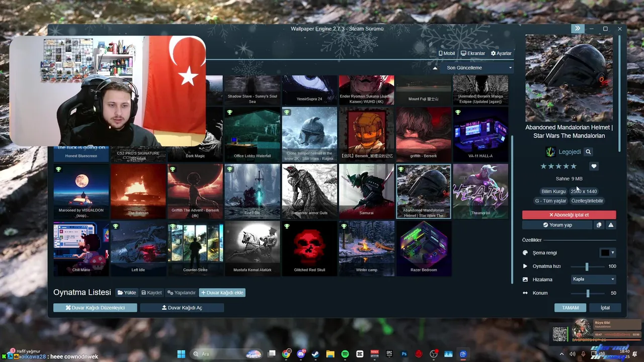Click the Özelleştirilebilir tag

point(587,201)
